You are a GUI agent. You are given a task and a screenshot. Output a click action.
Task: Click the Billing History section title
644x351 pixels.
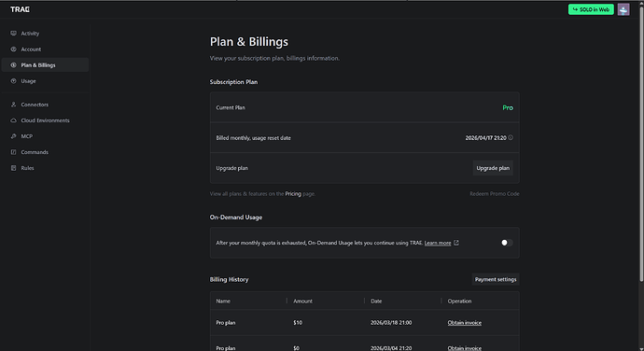point(230,279)
